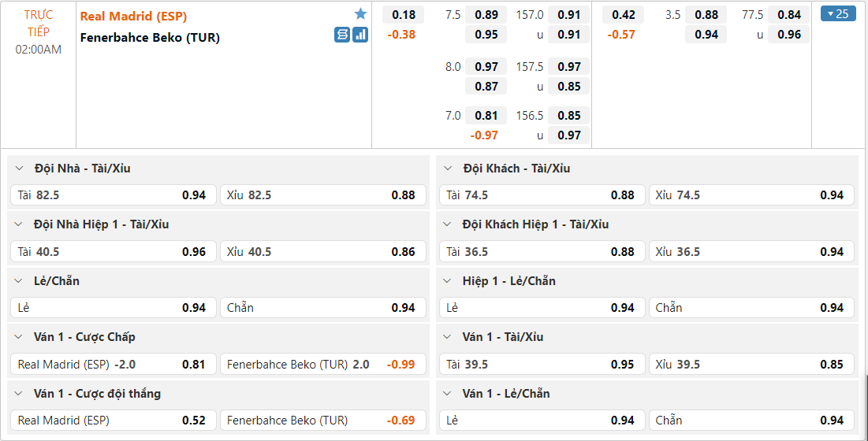868x441 pixels.
Task: Click the Fenerbahce Beko (TUR) team name
Action: click(x=150, y=37)
